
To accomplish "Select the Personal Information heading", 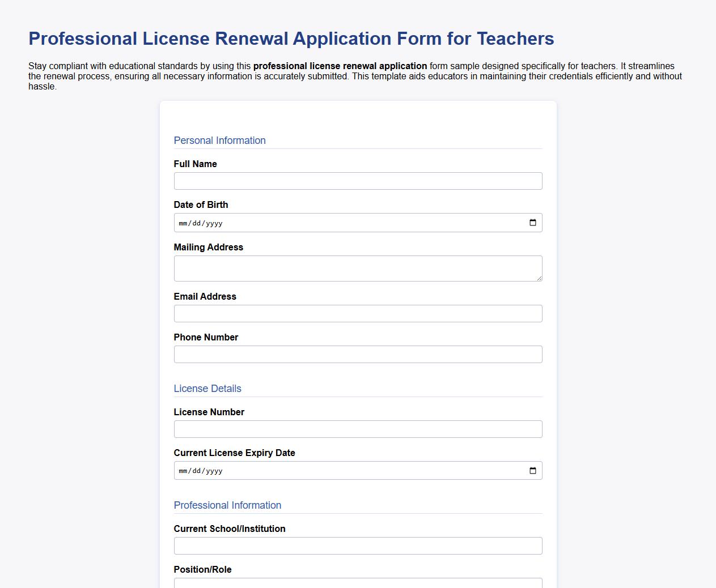I will coord(219,140).
